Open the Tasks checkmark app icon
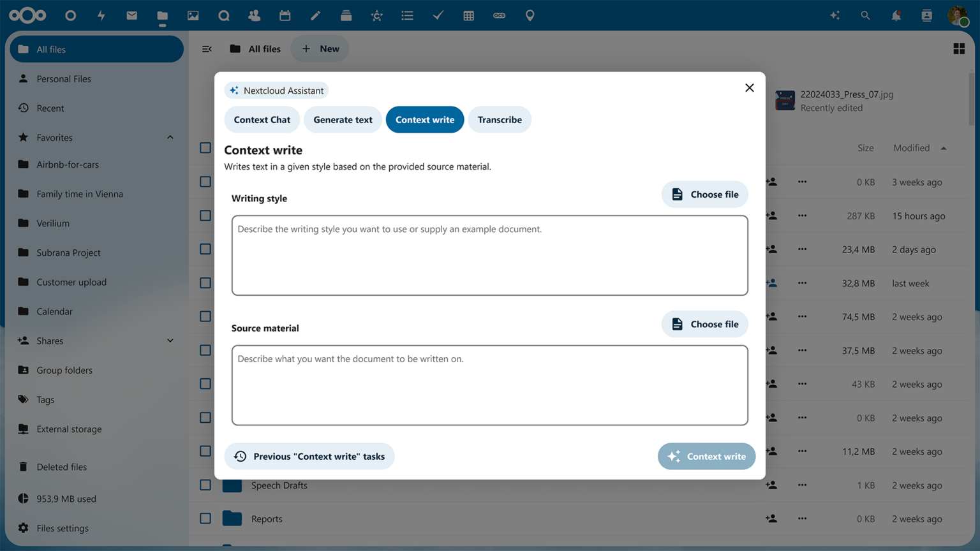This screenshot has height=551, width=980. point(438,15)
